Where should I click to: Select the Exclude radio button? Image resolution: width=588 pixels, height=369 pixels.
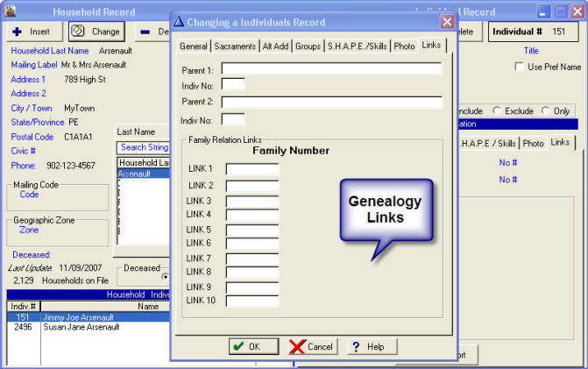(x=497, y=110)
